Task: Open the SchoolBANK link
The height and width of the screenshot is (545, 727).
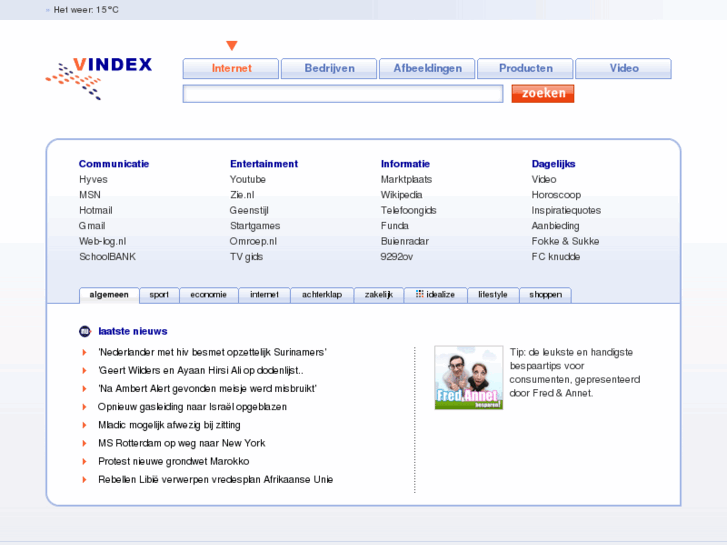Action: [x=108, y=257]
